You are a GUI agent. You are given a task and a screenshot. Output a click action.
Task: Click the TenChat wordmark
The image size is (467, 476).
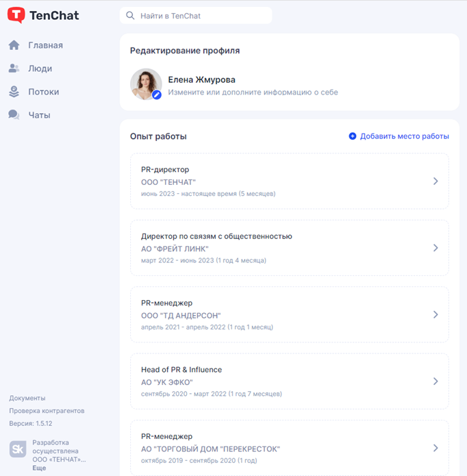54,15
